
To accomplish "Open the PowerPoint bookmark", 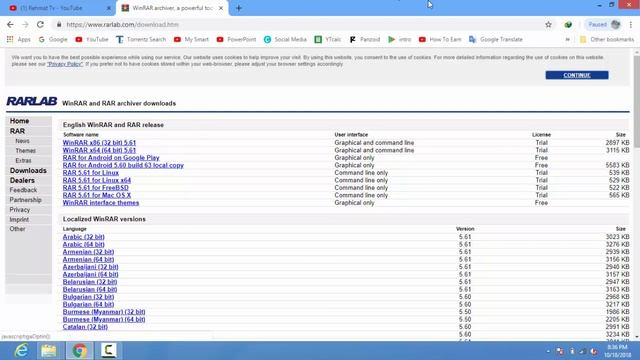I will click(236, 39).
